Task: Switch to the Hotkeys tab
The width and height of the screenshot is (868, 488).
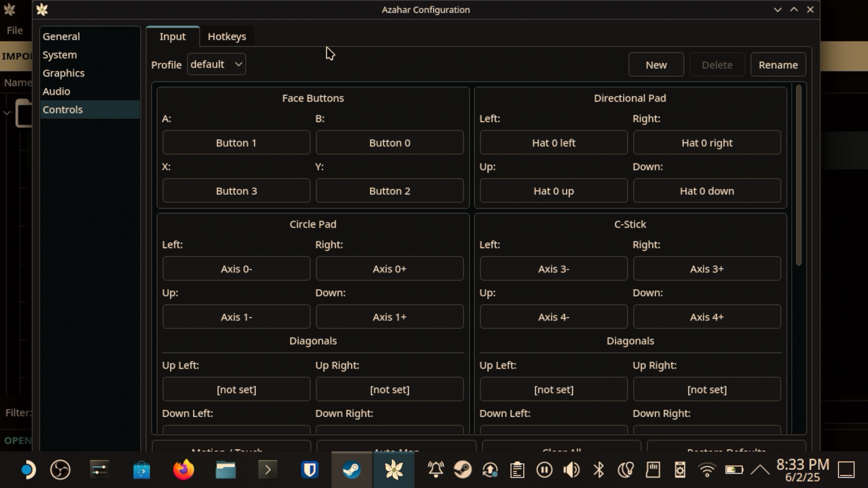Action: point(227,37)
